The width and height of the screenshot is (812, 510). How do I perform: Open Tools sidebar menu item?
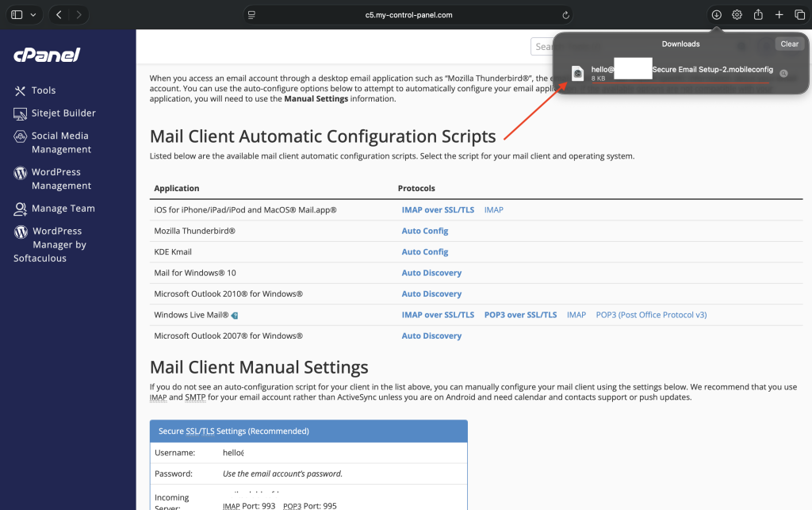[44, 90]
